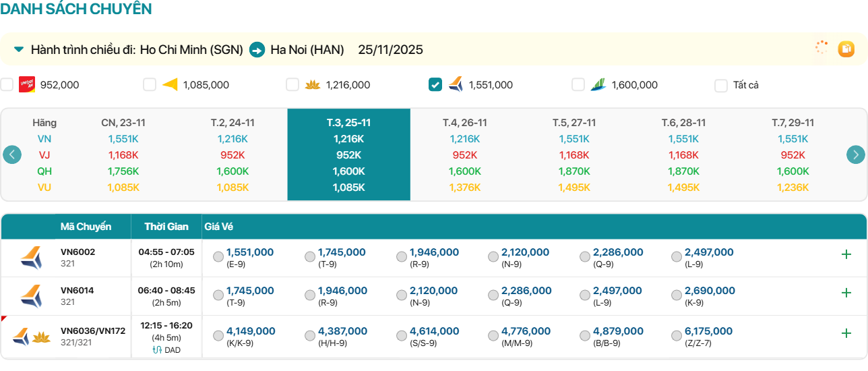Click the DAD stopover transit icon
This screenshot has height=371, width=868.
click(x=157, y=350)
